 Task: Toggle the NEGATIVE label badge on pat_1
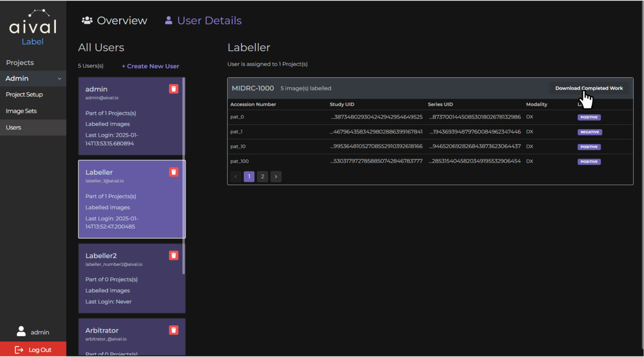(x=589, y=131)
